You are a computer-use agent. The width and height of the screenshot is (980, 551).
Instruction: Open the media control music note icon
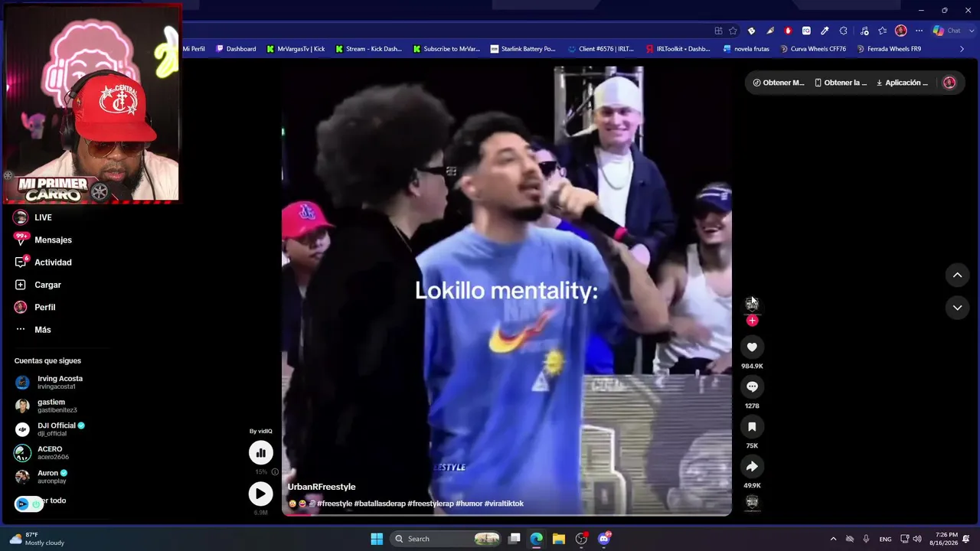pos(864,31)
